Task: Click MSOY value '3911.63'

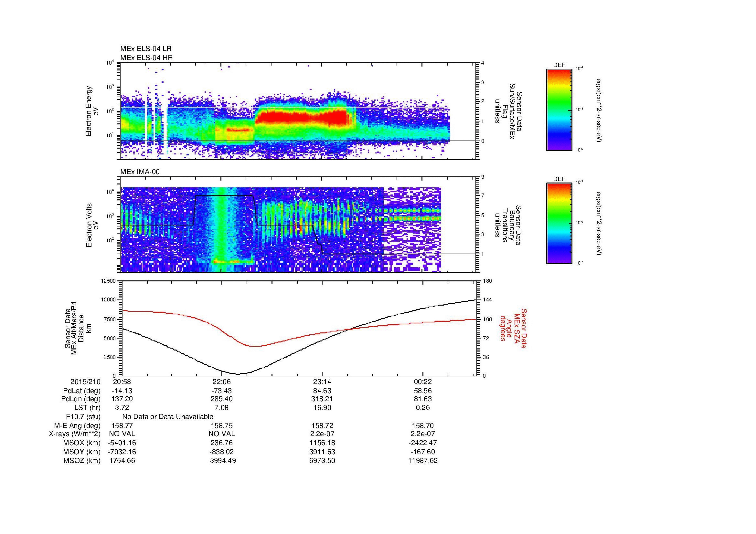Action: click(322, 452)
